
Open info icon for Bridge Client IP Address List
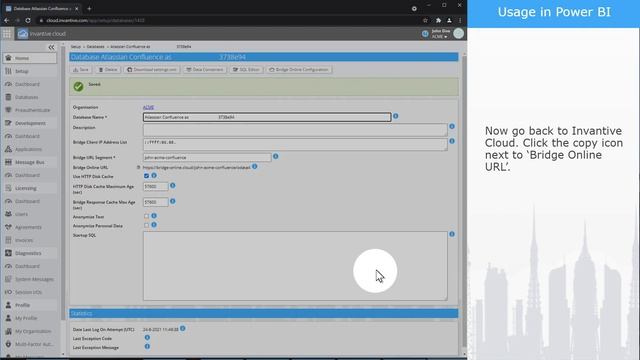click(x=452, y=141)
